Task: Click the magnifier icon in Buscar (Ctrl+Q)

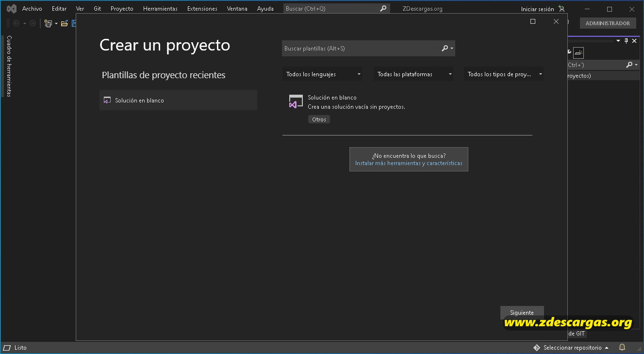Action: pyautogui.click(x=383, y=9)
